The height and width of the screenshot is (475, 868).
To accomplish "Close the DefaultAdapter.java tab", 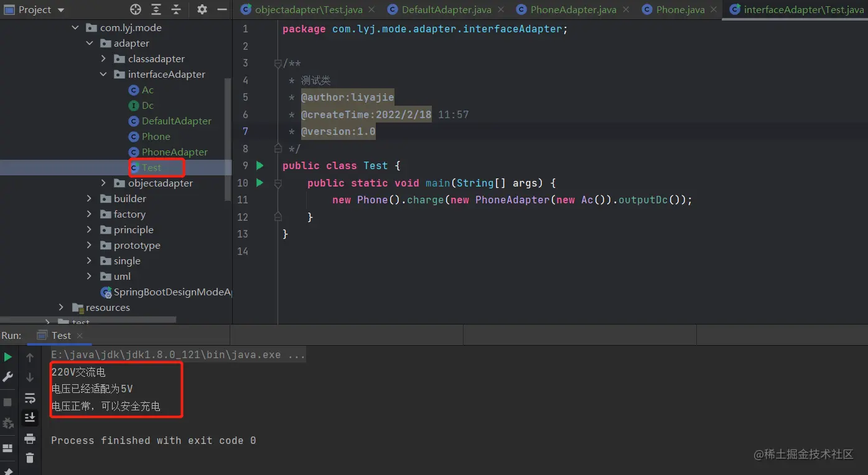I will tap(500, 9).
